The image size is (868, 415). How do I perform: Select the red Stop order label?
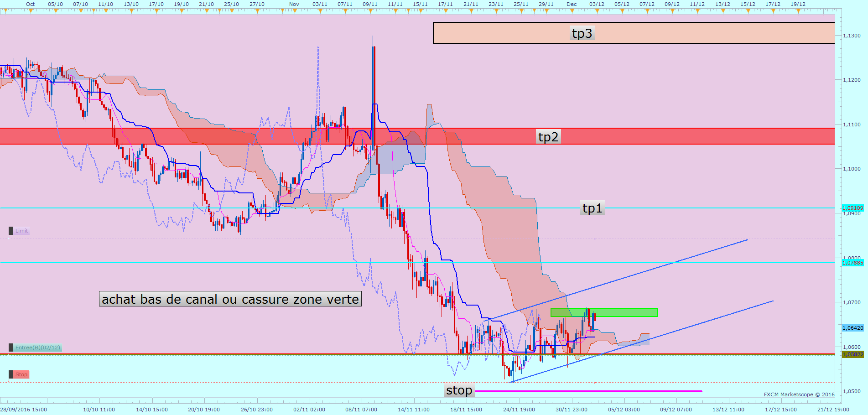click(x=21, y=375)
